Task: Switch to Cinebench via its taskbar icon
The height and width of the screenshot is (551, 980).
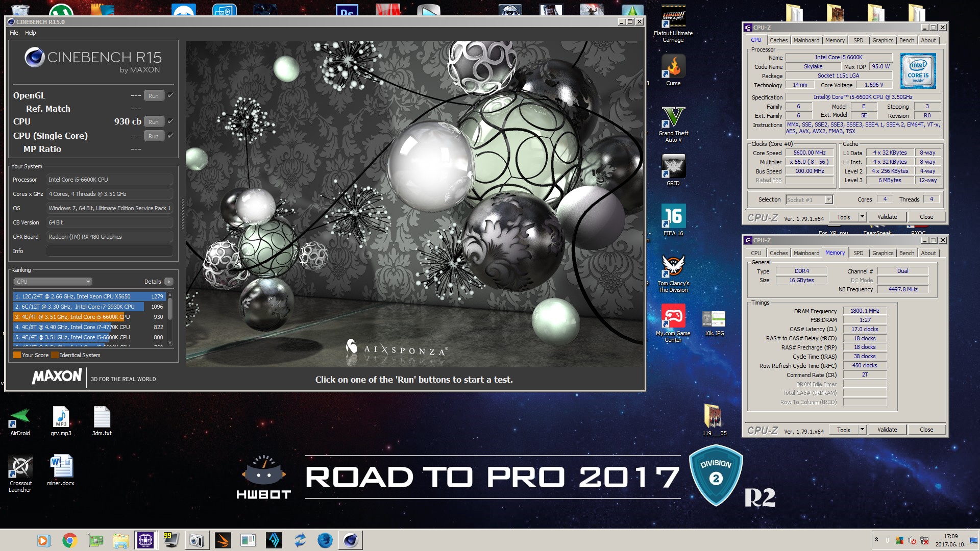Action: [x=351, y=540]
